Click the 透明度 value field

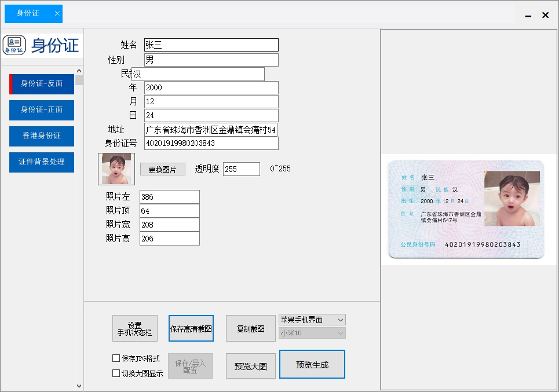[x=240, y=168]
